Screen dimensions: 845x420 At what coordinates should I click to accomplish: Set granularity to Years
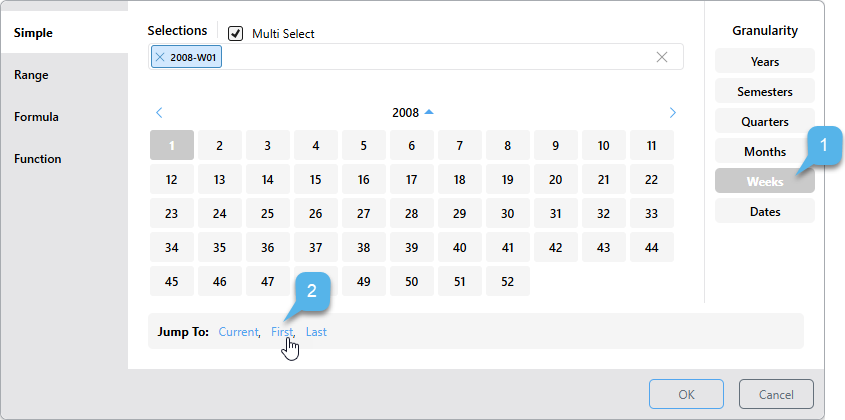pos(765,61)
